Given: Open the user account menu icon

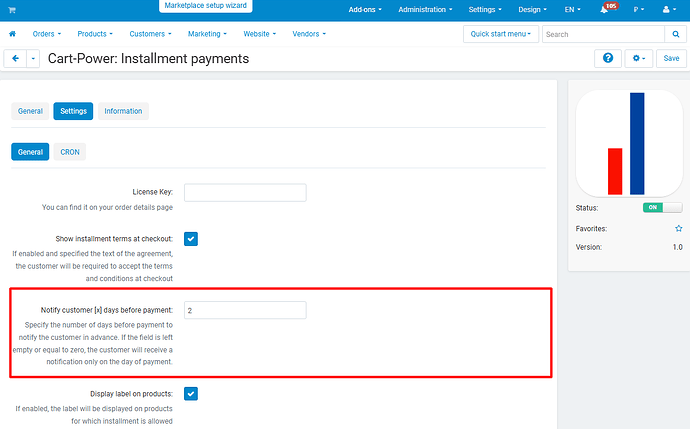Looking at the screenshot, I should click(x=669, y=10).
